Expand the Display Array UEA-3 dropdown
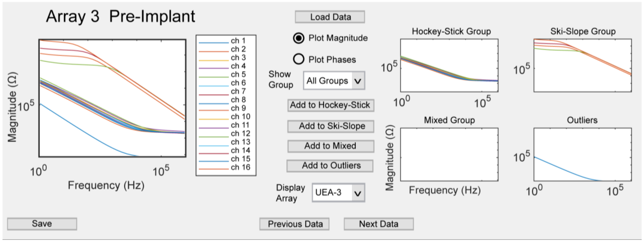The width and height of the screenshot is (644, 242). [338, 192]
